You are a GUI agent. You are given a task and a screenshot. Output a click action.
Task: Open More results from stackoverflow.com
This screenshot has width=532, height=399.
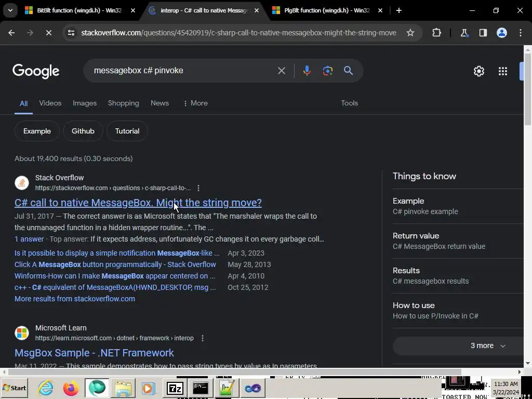point(75,299)
